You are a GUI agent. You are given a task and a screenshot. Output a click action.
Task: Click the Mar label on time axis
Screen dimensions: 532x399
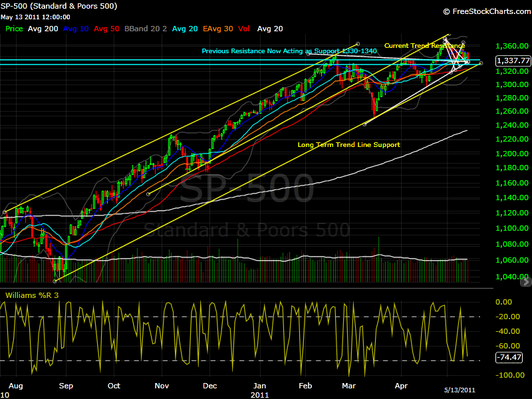(x=348, y=386)
